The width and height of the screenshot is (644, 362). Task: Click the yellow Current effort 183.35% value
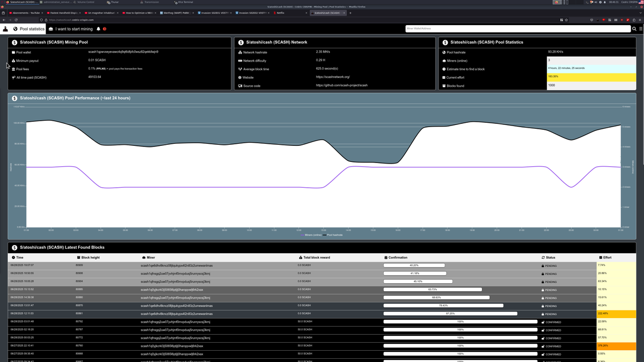591,77
